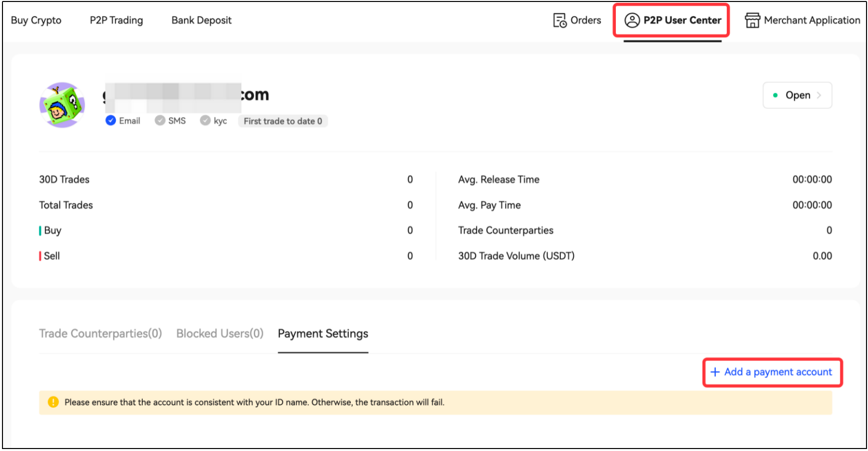Click the grey SMS verification checkmark
Viewport: 868px width, 451px height.
[x=160, y=121]
